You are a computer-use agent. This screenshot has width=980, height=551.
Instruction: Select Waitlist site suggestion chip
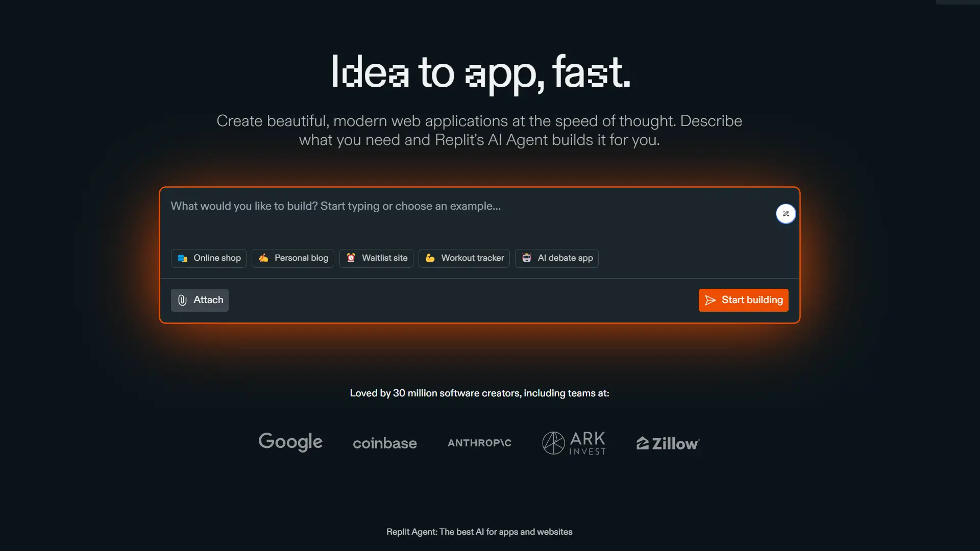pyautogui.click(x=376, y=258)
